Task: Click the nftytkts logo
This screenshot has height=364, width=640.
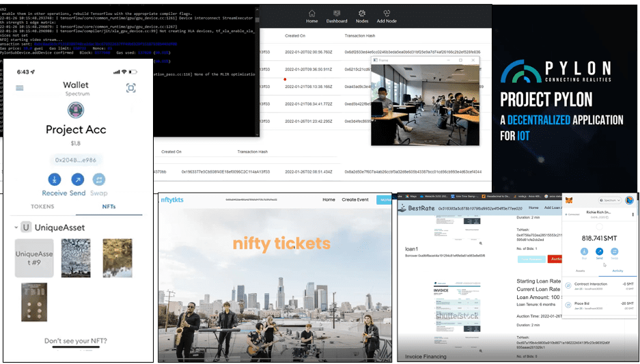Action: tap(172, 200)
